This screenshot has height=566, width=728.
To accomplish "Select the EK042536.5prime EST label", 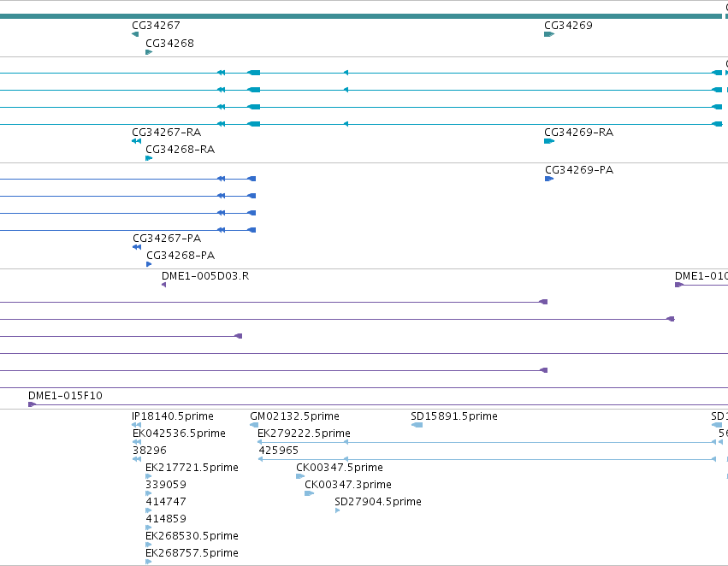I will [x=179, y=433].
